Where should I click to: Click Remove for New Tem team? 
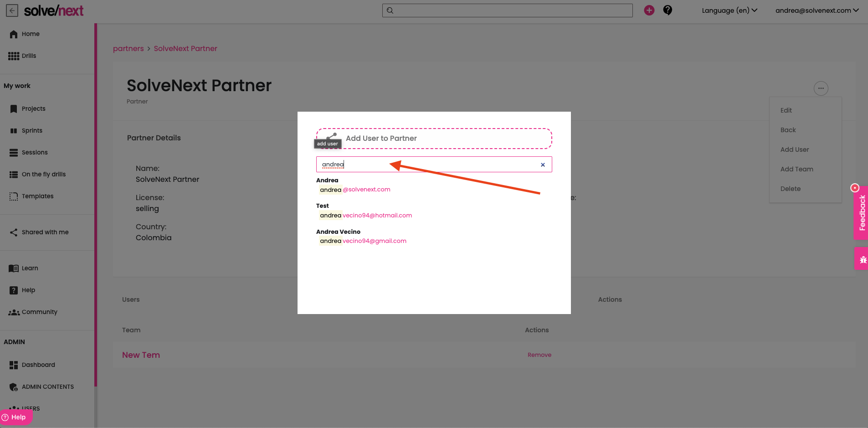539,355
